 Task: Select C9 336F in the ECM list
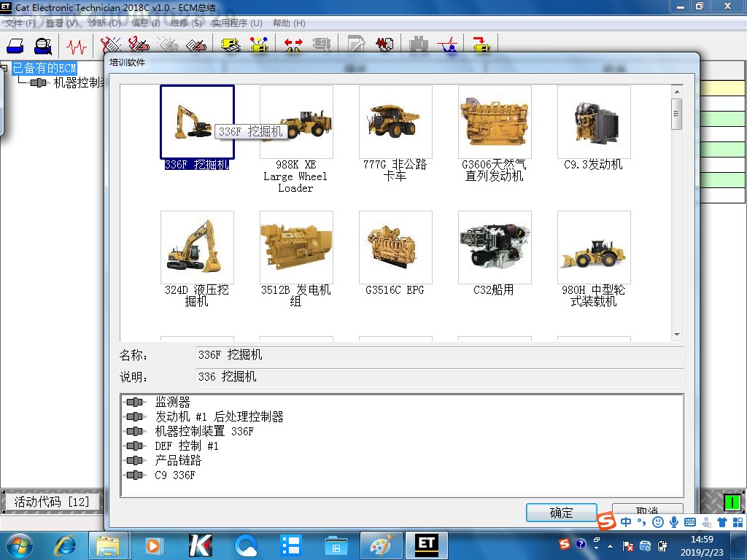[x=175, y=475]
